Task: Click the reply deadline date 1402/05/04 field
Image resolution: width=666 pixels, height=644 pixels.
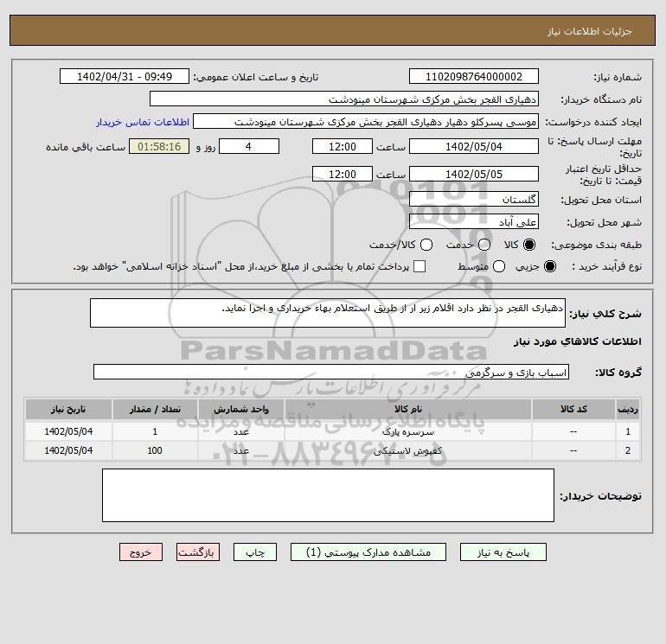Action: coord(474,146)
